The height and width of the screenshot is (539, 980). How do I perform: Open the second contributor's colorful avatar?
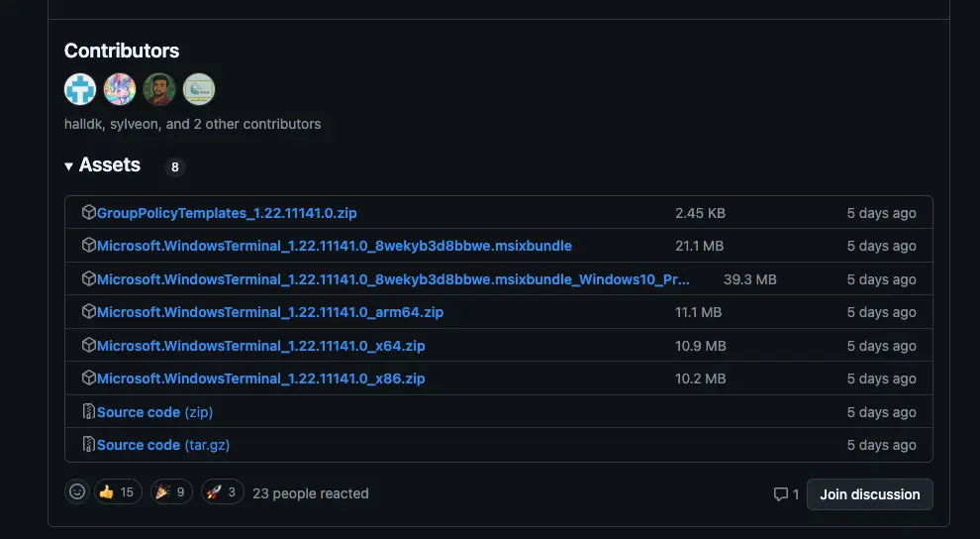click(x=120, y=89)
